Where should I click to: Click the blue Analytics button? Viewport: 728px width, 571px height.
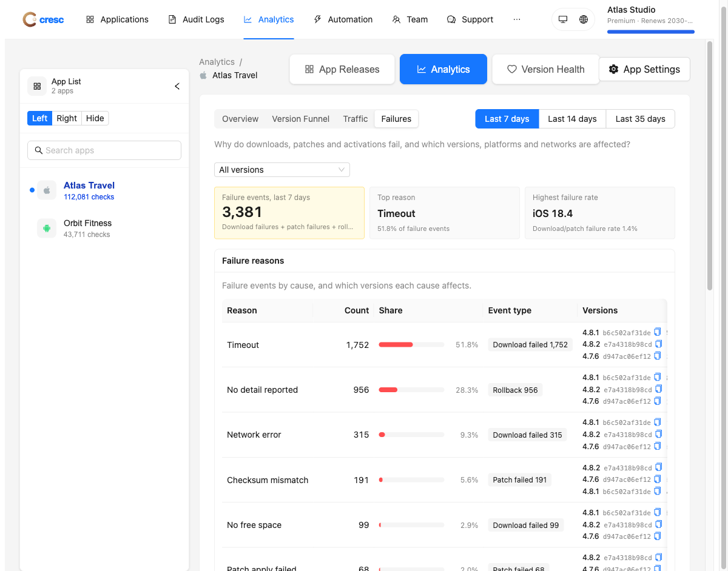(443, 69)
